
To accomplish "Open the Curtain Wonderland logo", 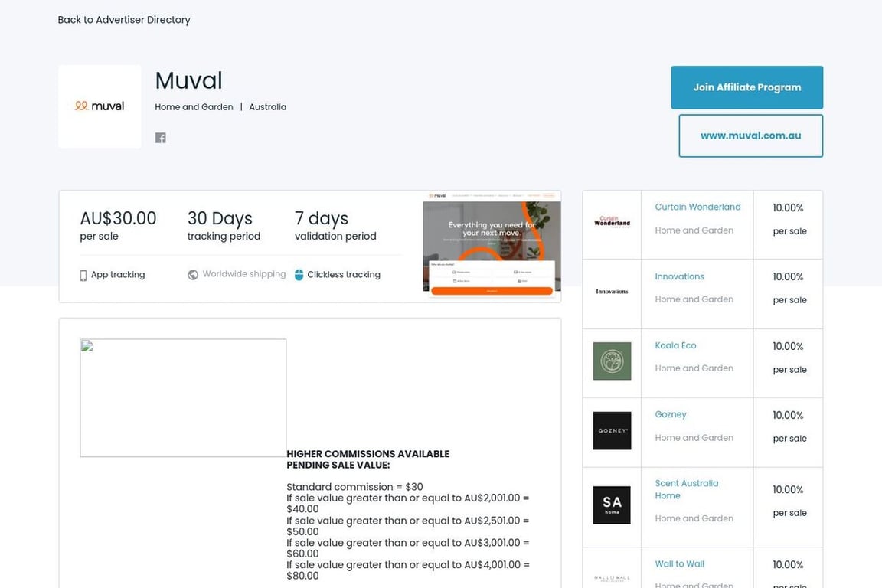I will point(612,222).
